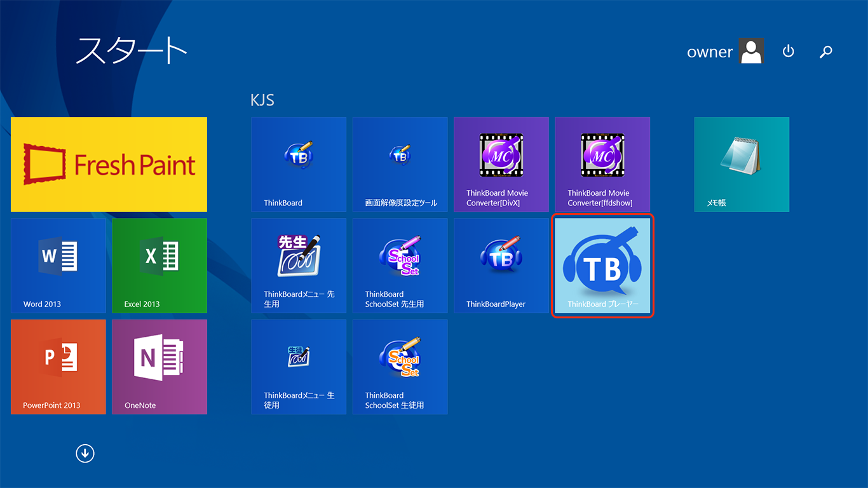868x488 pixels.
Task: Launch ThinkBoard SchoolSet 生徒用 tile
Action: pyautogui.click(x=400, y=367)
